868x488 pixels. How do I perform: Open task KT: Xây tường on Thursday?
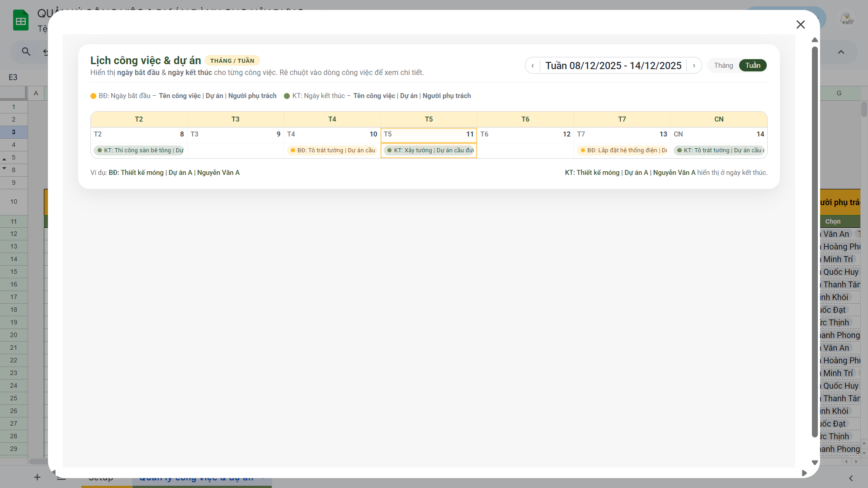point(429,150)
